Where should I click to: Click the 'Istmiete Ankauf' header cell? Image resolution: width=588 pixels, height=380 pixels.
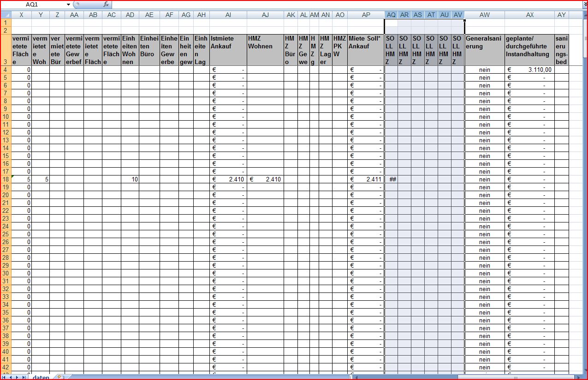tap(228, 50)
